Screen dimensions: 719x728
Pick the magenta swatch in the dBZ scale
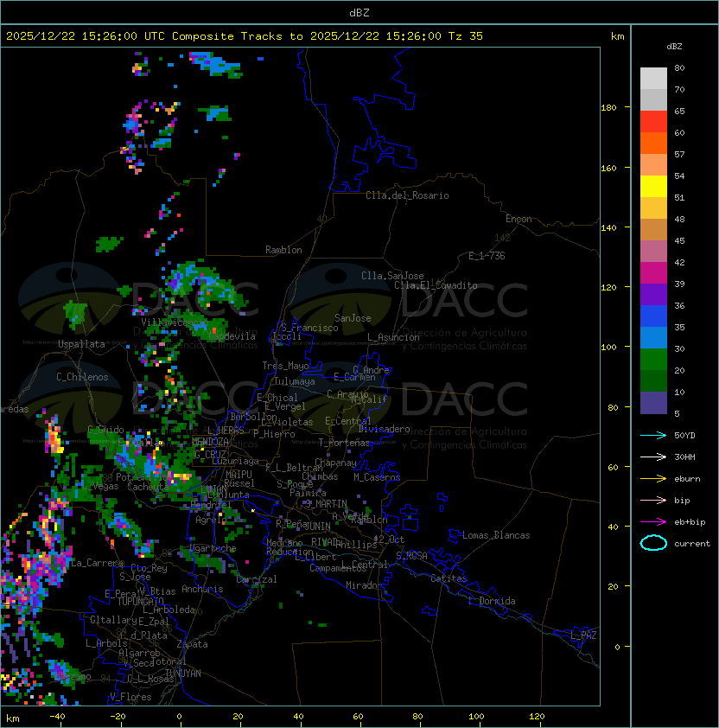653,273
